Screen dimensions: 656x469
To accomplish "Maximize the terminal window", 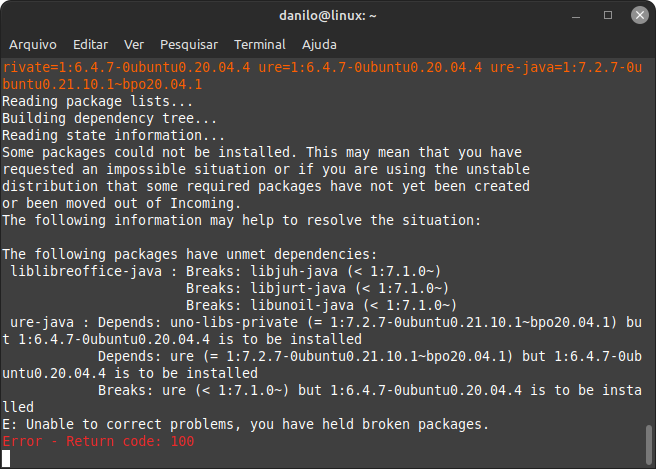I will click(608, 15).
